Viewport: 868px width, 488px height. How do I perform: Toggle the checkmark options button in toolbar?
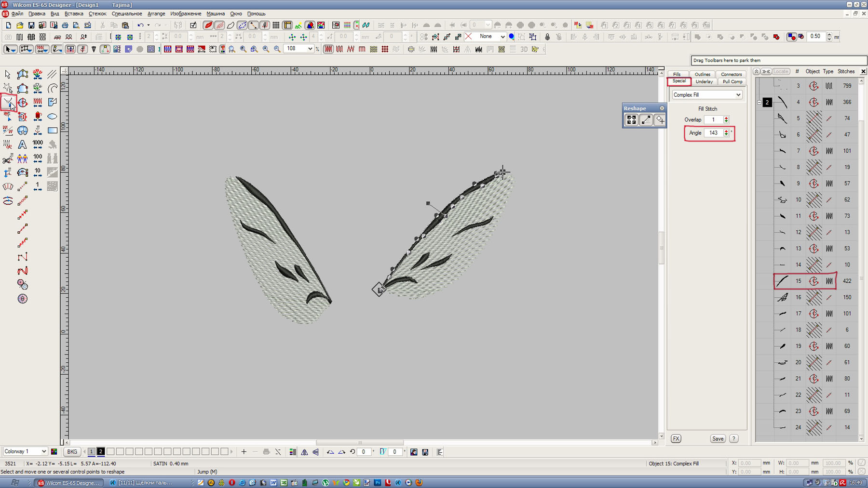[x=193, y=25]
